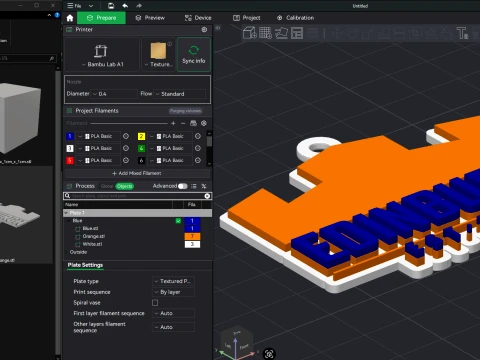This screenshot has height=360, width=480.
Task: Switch to the Calibration tab
Action: click(295, 18)
